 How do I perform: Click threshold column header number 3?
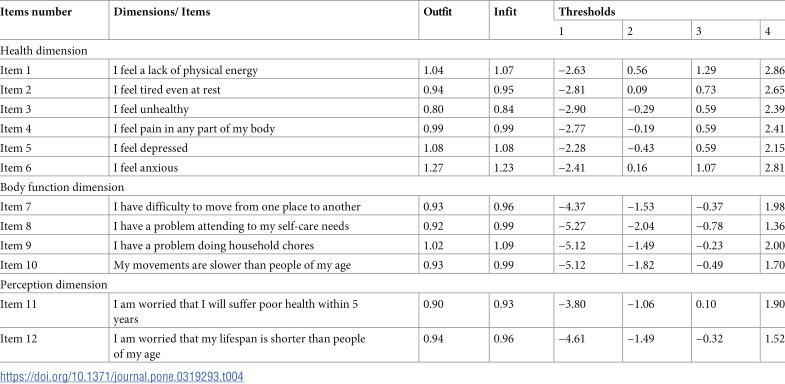pos(698,31)
